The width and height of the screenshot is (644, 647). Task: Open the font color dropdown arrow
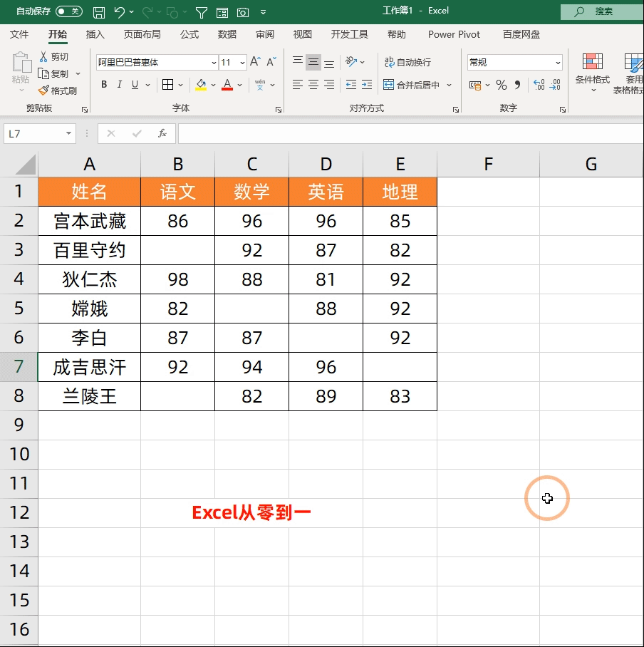(x=239, y=85)
